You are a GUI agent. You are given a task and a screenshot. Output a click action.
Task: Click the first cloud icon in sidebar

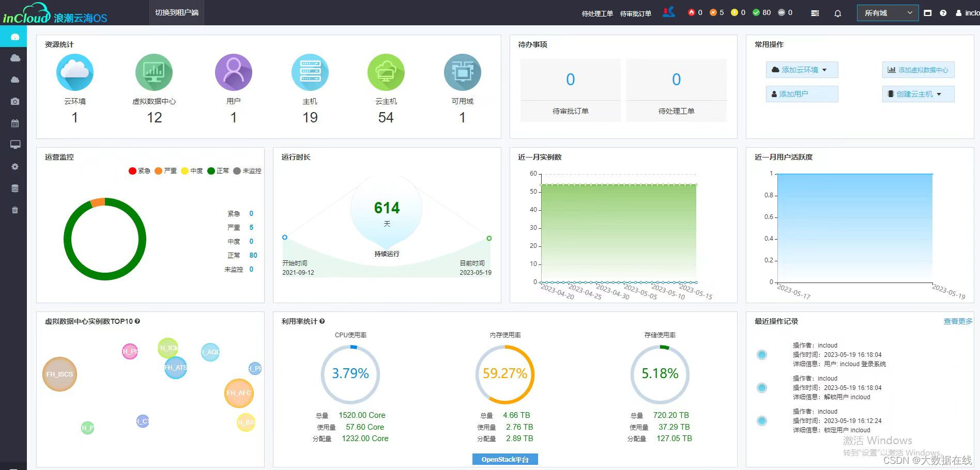15,58
